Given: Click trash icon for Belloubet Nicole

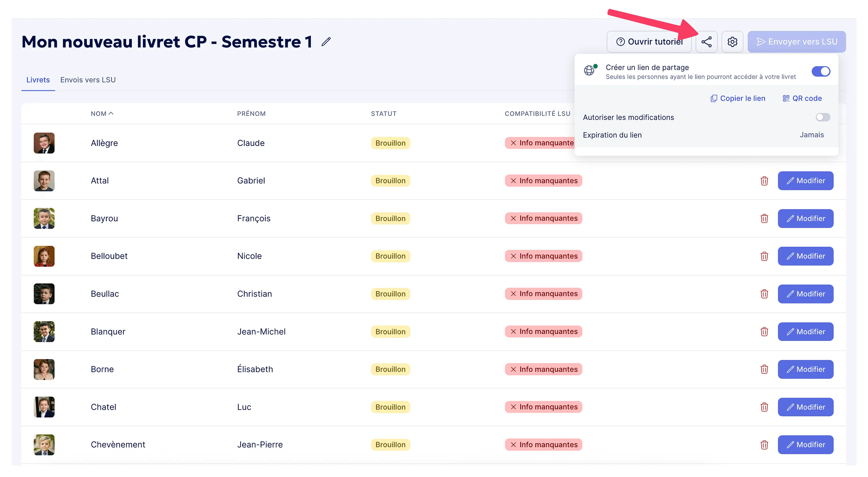Looking at the screenshot, I should (764, 256).
